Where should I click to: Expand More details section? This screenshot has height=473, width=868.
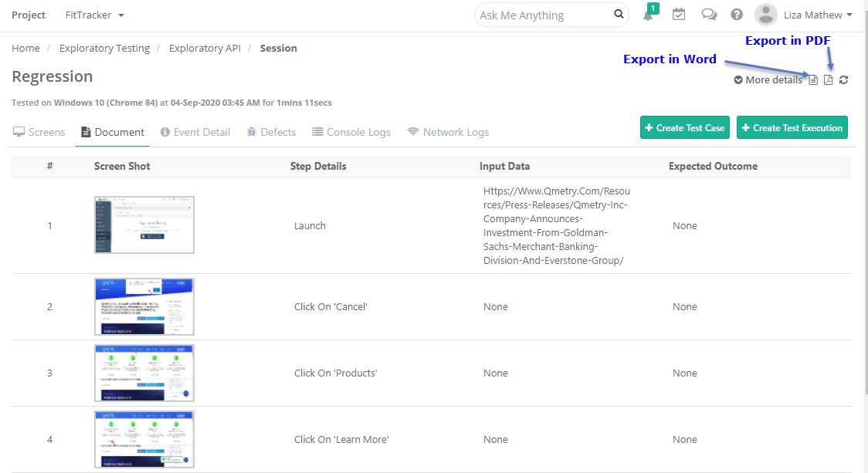768,80
